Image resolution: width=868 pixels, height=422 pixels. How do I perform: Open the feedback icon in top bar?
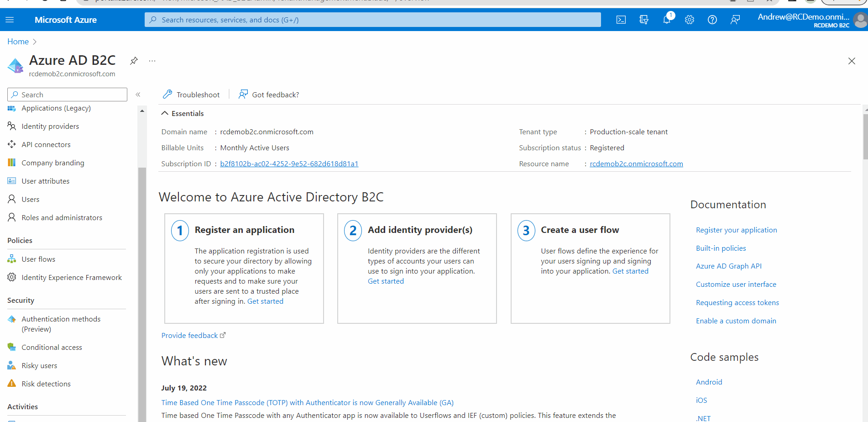pyautogui.click(x=735, y=20)
